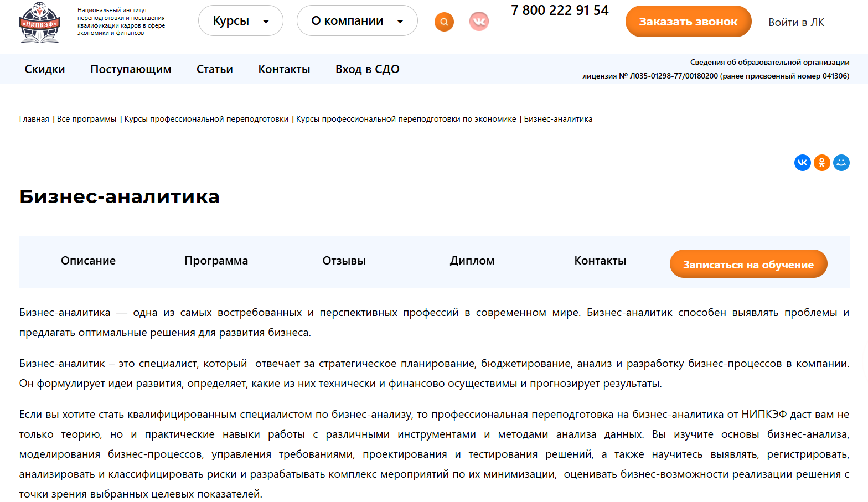Open Скидки menu item
The height and width of the screenshot is (502, 868).
(45, 69)
